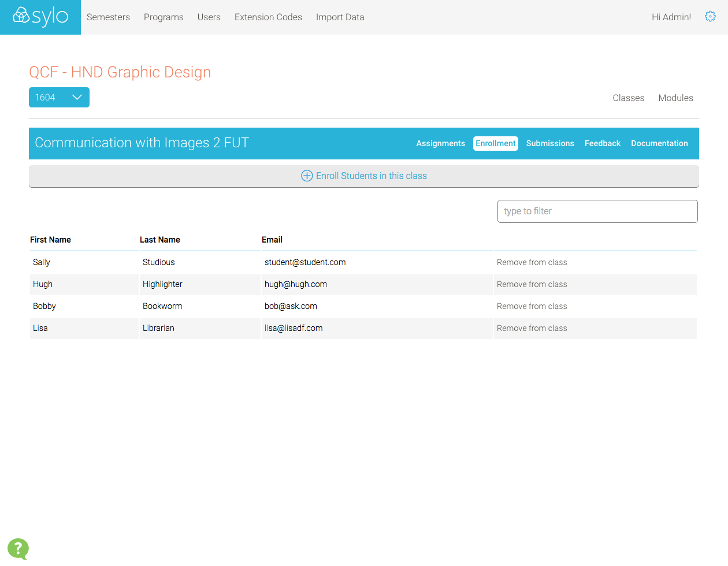Focus the type to filter field
The image size is (728, 566).
click(597, 211)
